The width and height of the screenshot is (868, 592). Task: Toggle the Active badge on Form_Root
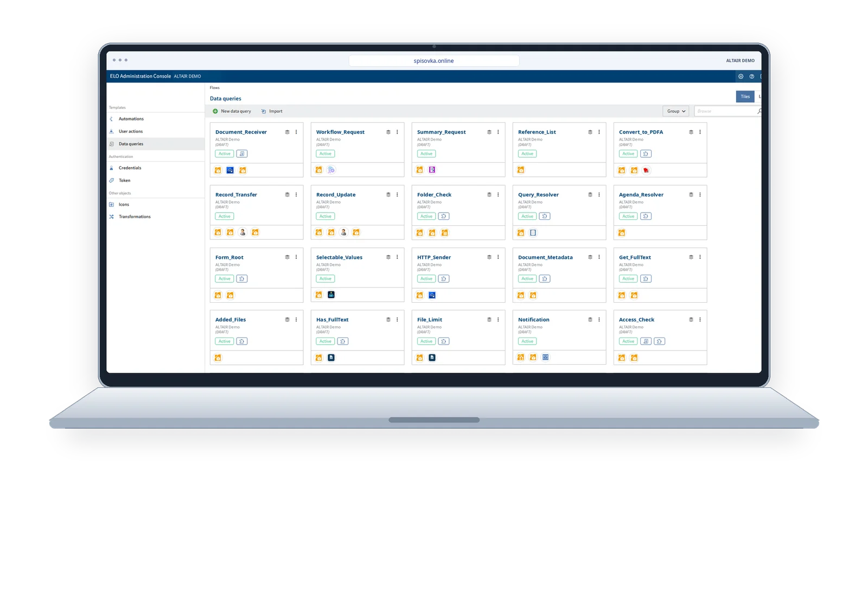pyautogui.click(x=225, y=278)
